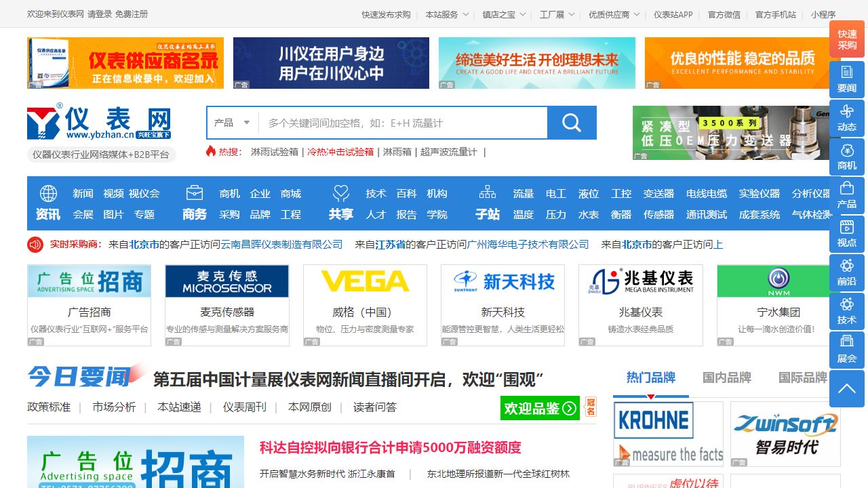Click 快速发布求购 link

(x=386, y=14)
